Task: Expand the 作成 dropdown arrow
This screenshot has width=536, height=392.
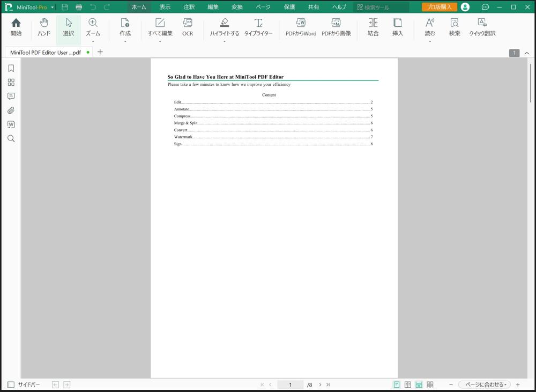Action: pos(125,41)
